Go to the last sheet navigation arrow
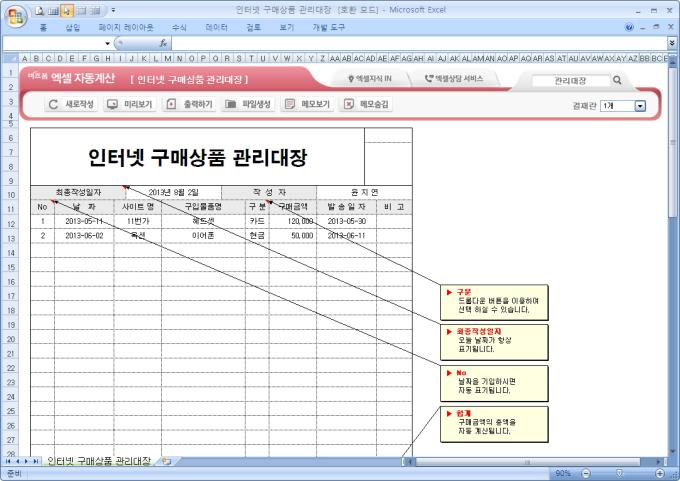This screenshot has width=680, height=481. [x=36, y=461]
